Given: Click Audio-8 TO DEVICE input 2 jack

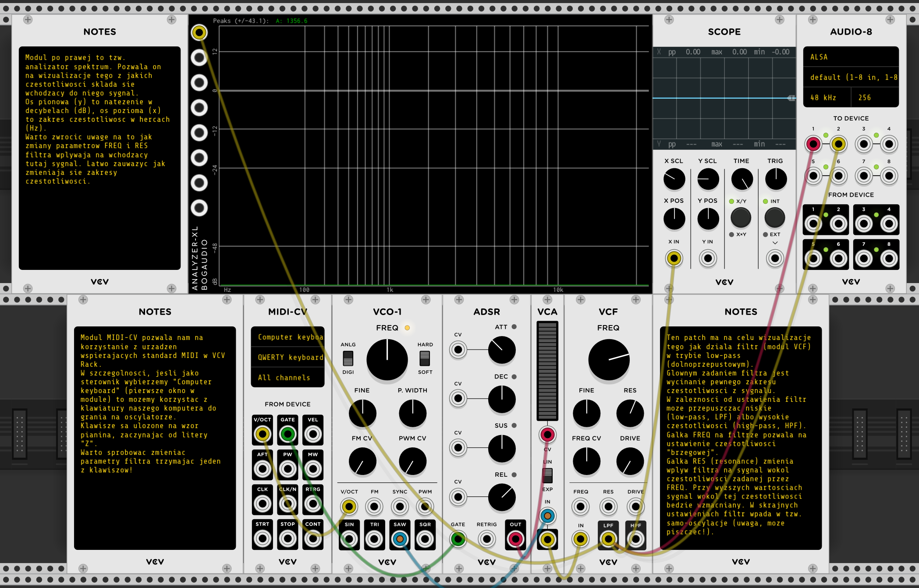Looking at the screenshot, I should [838, 144].
